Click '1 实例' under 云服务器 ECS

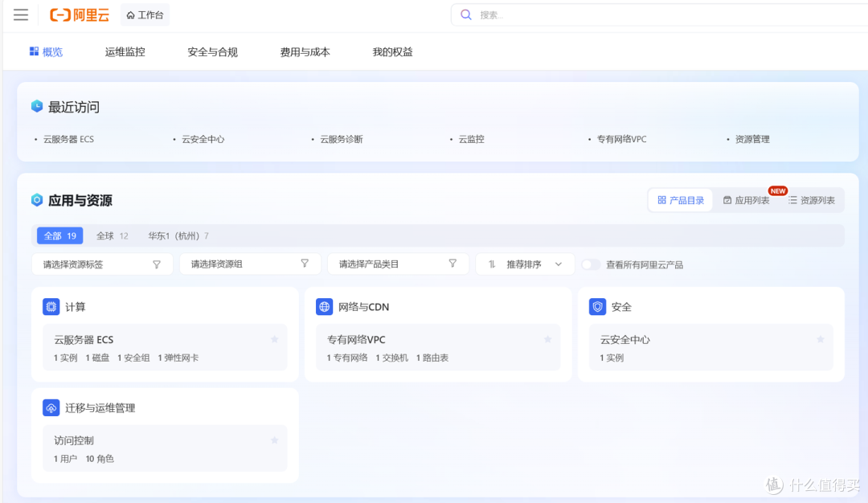(x=65, y=358)
